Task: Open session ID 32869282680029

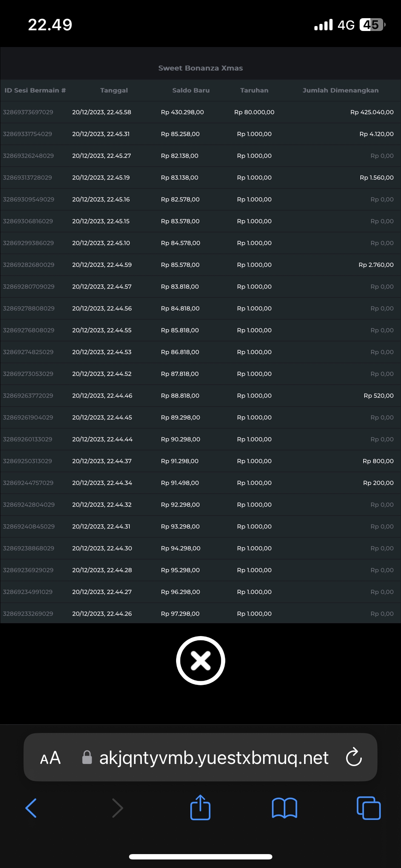Action: tap(29, 265)
